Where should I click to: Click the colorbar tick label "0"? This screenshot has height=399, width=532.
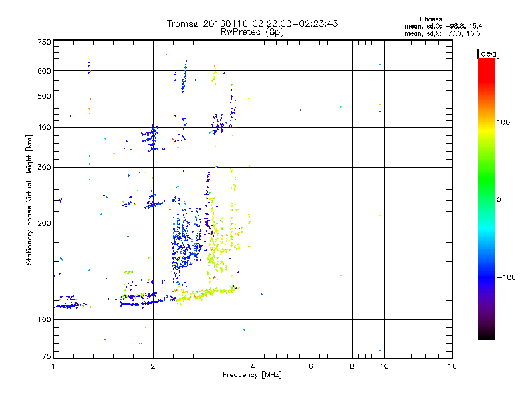[499, 199]
